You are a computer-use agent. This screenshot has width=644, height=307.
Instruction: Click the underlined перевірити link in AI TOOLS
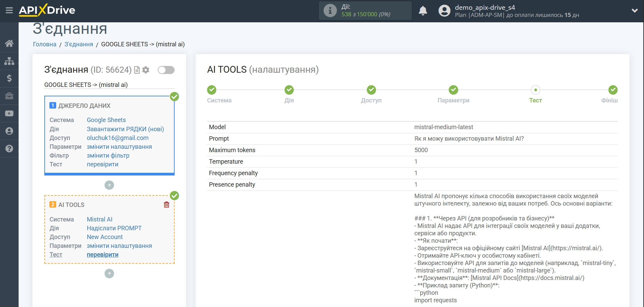coord(103,255)
